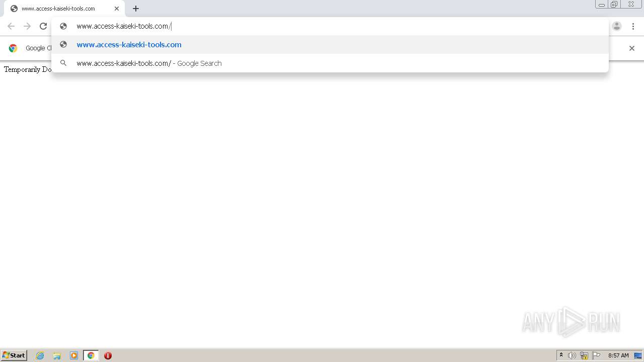Click the 8:57 AM clock
The image size is (644, 362).
coord(618,355)
